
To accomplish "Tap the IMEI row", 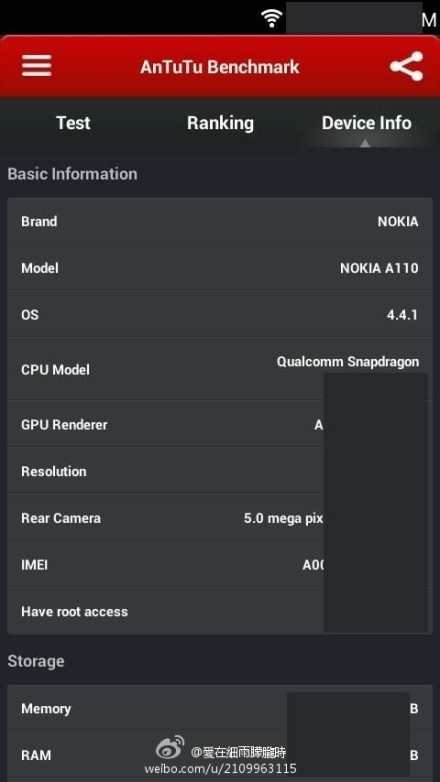I will point(220,565).
